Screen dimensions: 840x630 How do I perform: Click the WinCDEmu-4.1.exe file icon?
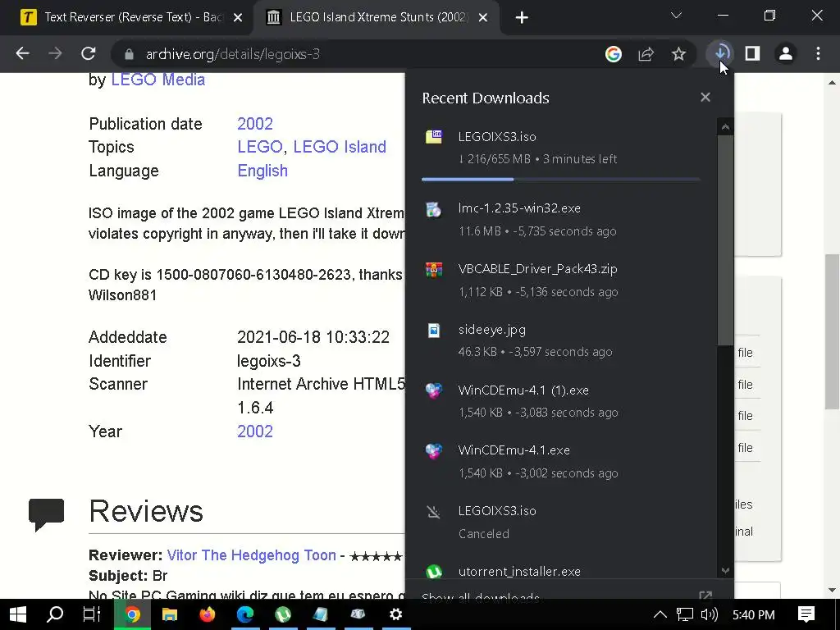(434, 451)
